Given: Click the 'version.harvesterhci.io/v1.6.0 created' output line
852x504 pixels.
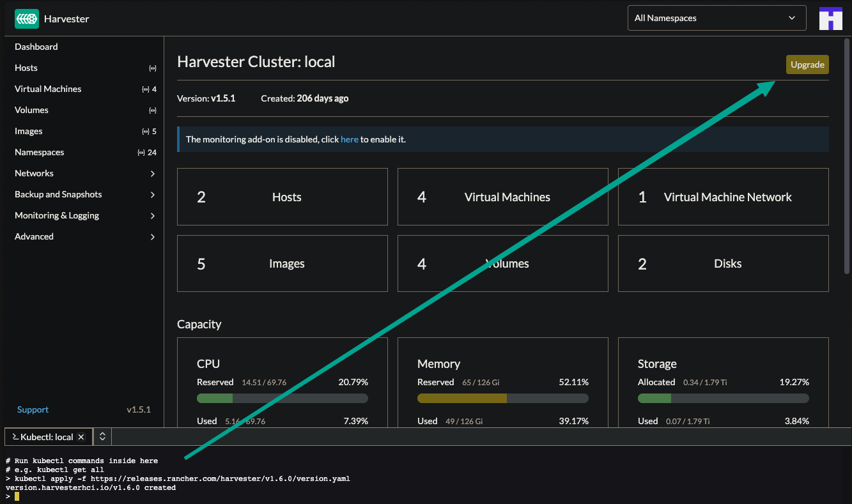Looking at the screenshot, I should coord(91,487).
